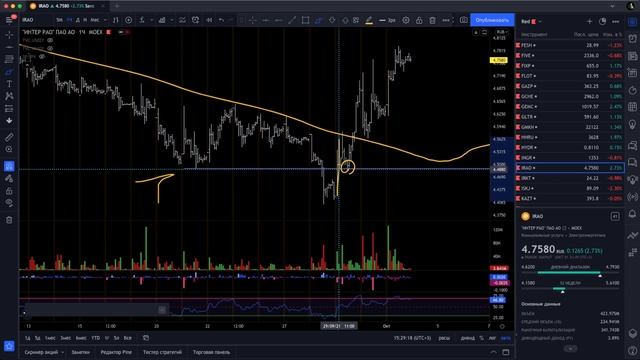Open the main hamburger menu
This screenshot has width=640, height=360.
coord(9,20)
